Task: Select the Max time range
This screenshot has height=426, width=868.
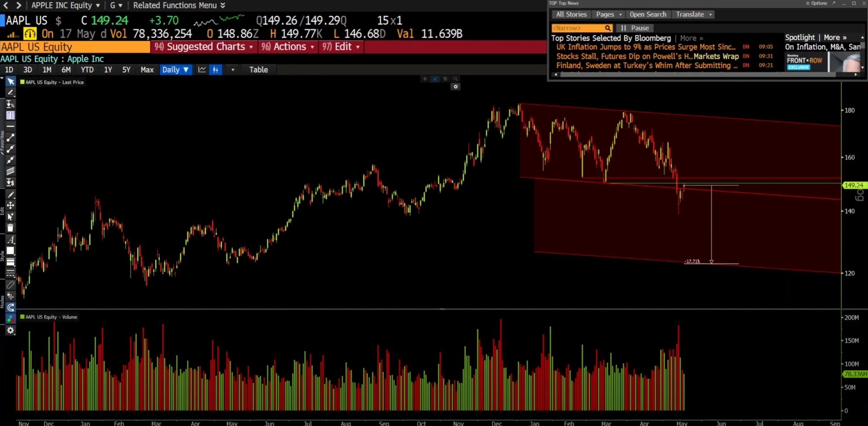Action: point(147,69)
